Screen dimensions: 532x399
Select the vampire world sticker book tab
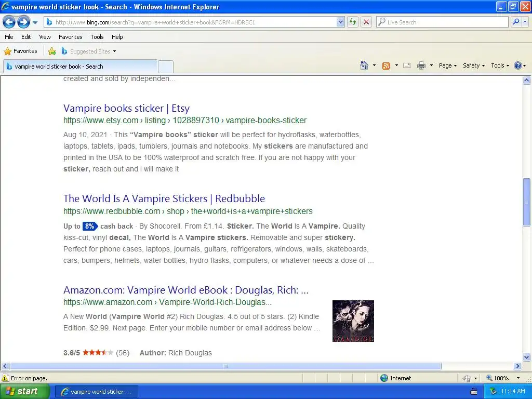tap(81, 66)
